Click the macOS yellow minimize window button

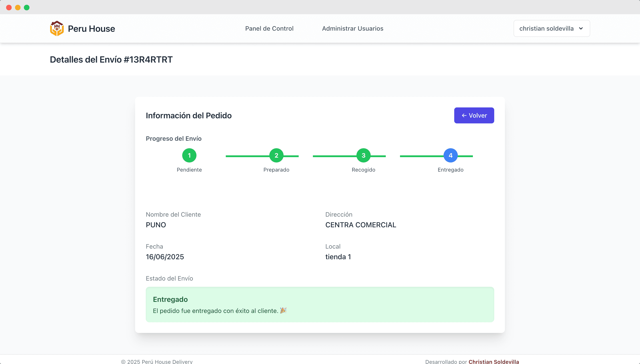[x=18, y=8]
